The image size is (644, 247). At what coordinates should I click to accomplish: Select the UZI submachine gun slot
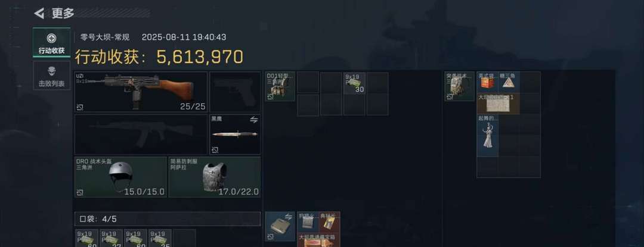tap(141, 92)
